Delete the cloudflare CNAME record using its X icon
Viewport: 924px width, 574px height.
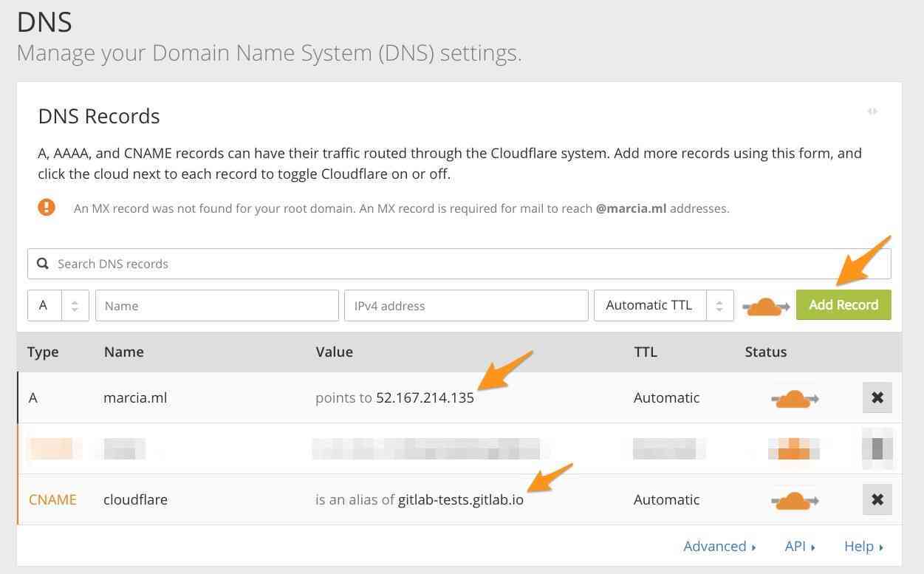[x=877, y=499]
